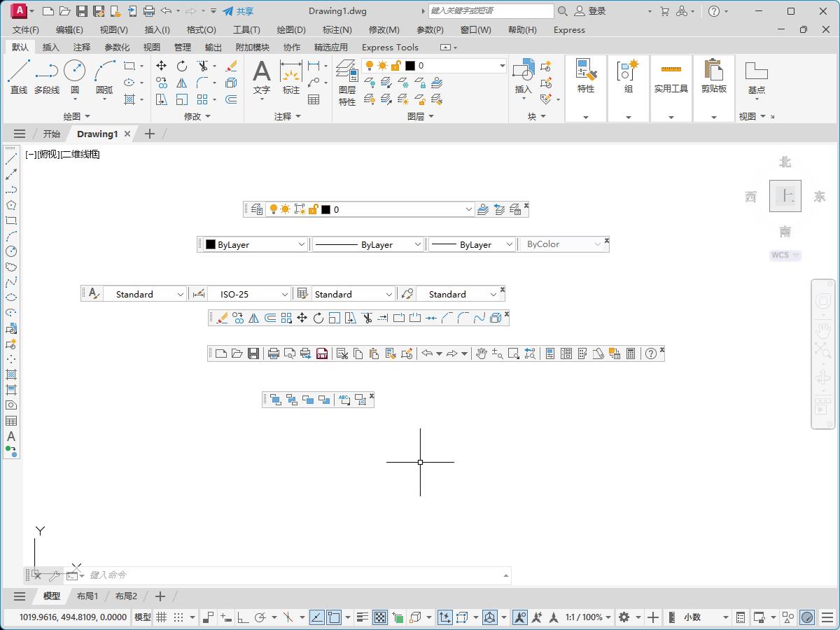The image size is (840, 630).
Task: Click the Help question mark in standard toolbar
Action: (x=651, y=353)
